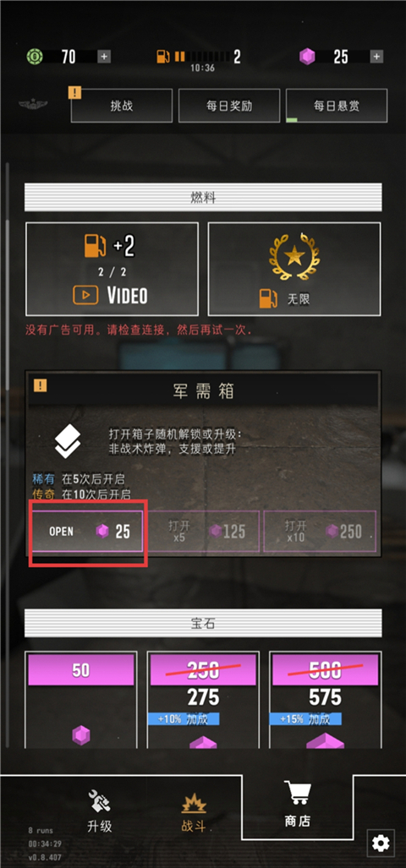The width and height of the screenshot is (406, 868).
Task: Open the 每日奖励 daily rewards button
Action: click(x=229, y=105)
